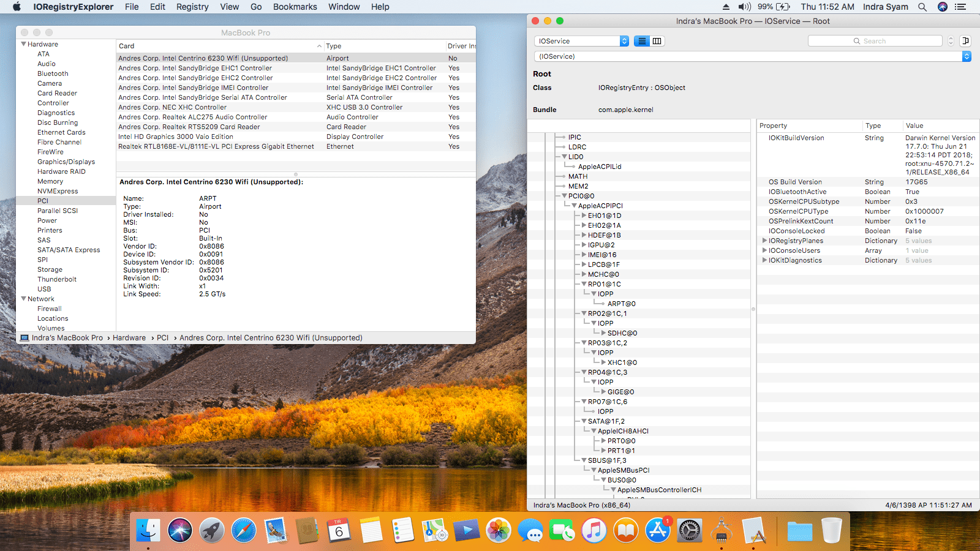The image size is (980, 551).
Task: Launch Siri from the Dock
Action: tap(180, 530)
